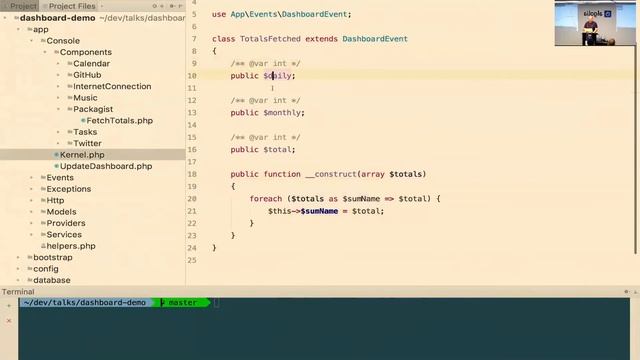This screenshot has width=640, height=360.
Task: Expand the config folder arrow
Action: (18, 269)
